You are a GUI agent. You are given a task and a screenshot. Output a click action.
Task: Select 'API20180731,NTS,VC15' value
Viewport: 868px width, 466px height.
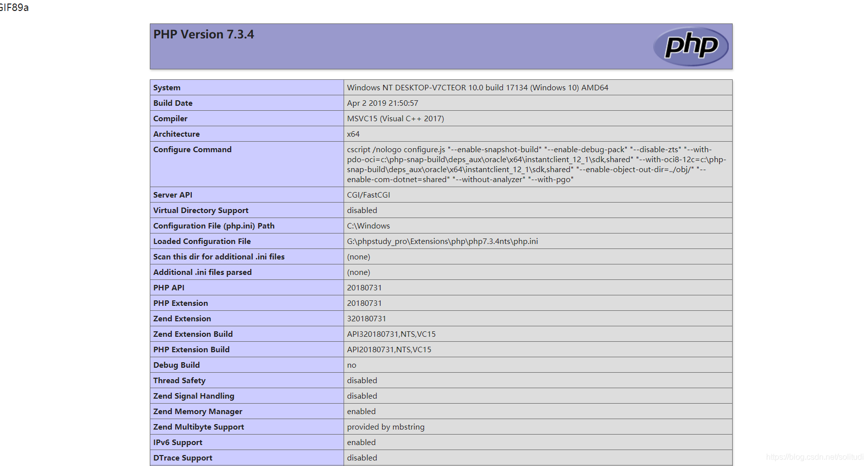[389, 350]
